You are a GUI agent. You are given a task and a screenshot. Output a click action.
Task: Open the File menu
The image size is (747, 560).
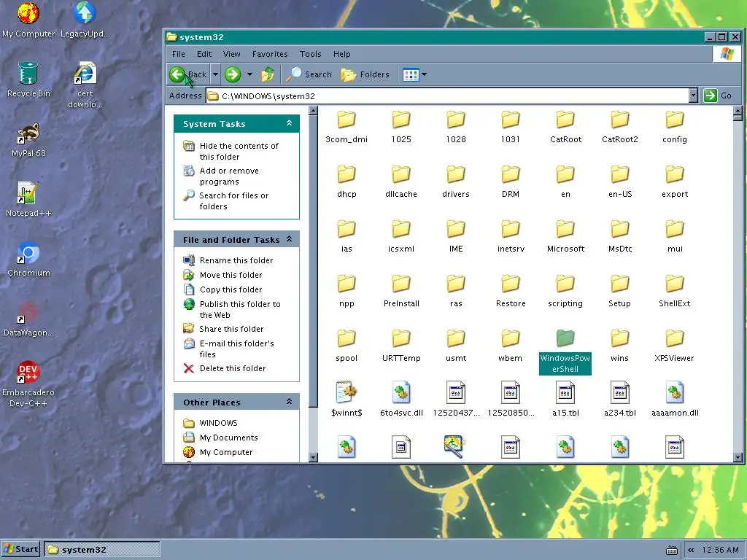179,54
